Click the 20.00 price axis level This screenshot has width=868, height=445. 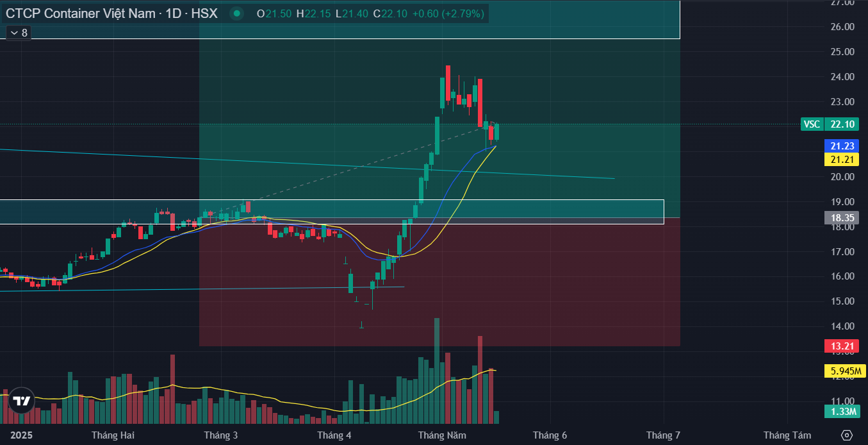(842, 177)
